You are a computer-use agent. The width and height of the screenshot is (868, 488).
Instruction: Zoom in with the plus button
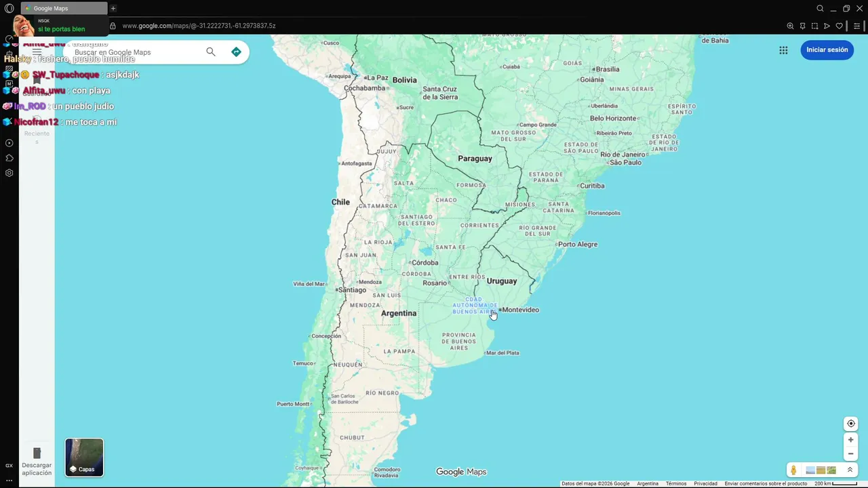click(x=851, y=440)
